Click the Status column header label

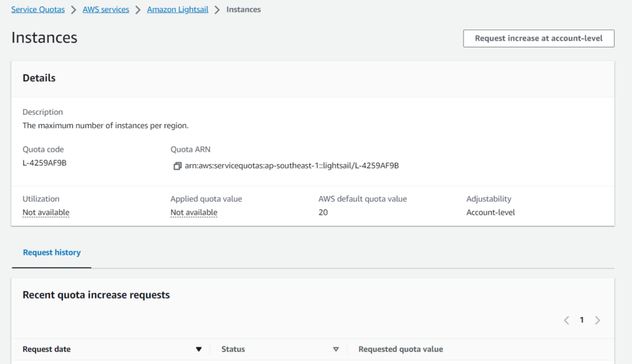coord(233,349)
